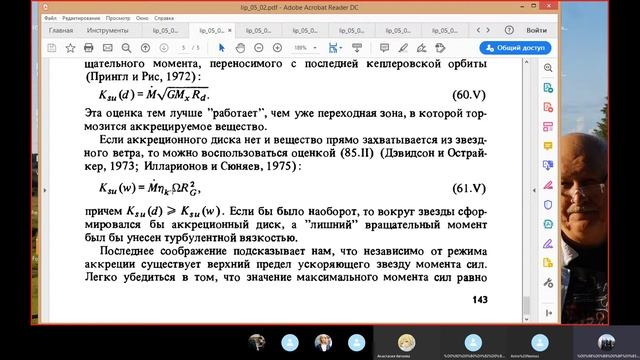Zoom in with the plus button

pyautogui.click(x=278, y=48)
